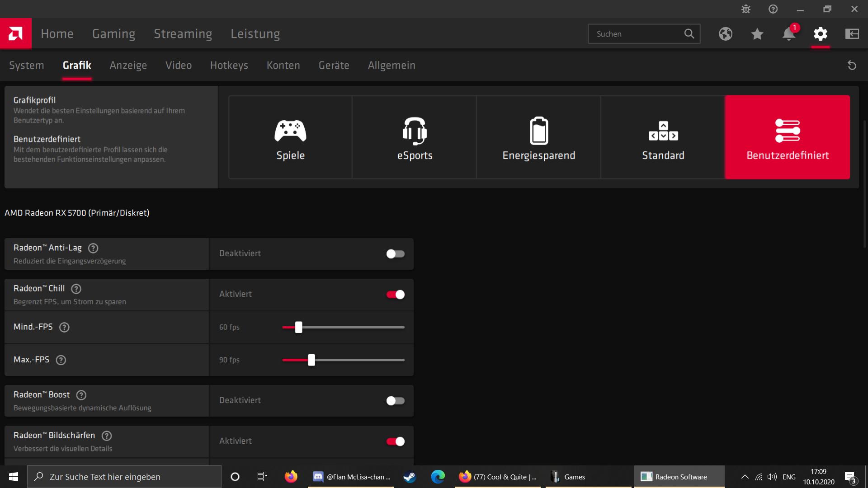Click the reset settings arrow icon
This screenshot has height=488, width=868.
coord(852,66)
